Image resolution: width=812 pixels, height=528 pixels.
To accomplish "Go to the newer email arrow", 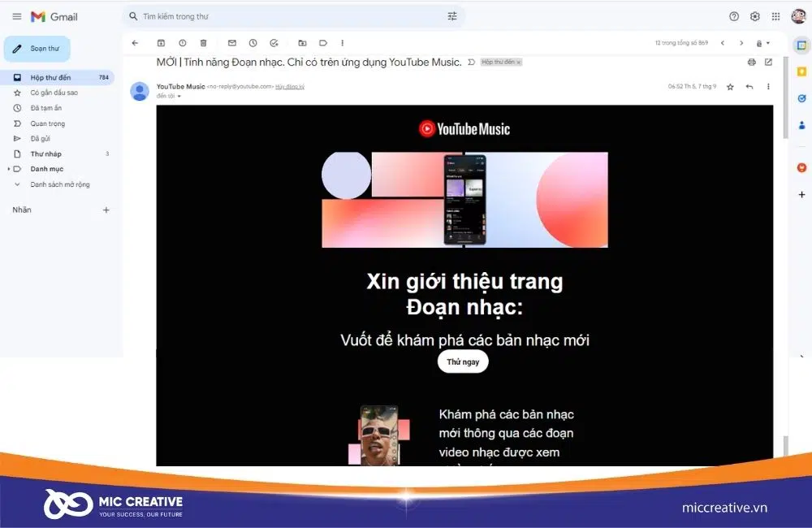I will [x=723, y=43].
